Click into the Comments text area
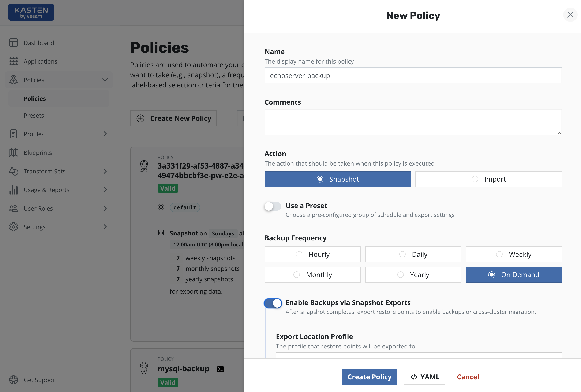The width and height of the screenshot is (581, 392). point(413,122)
